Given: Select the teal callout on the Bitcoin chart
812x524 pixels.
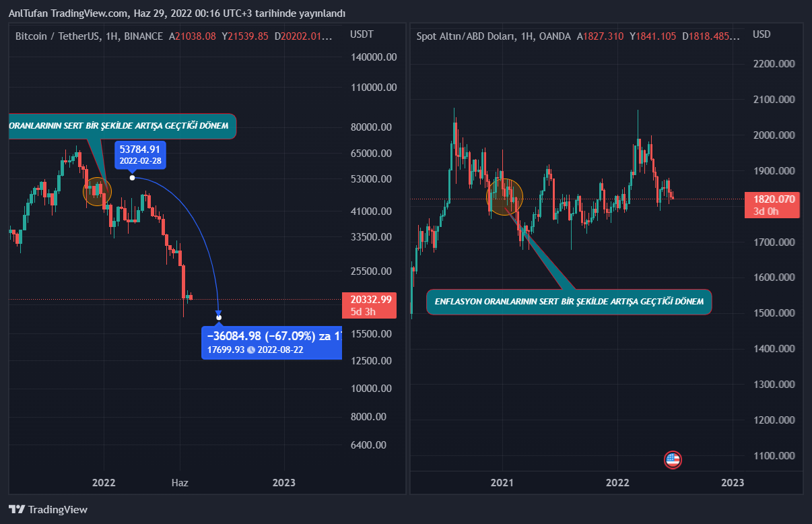Looking at the screenshot, I should [121, 126].
